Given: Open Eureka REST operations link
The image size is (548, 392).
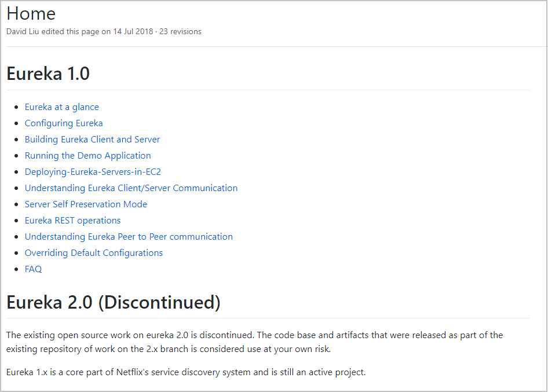Looking at the screenshot, I should pyautogui.click(x=72, y=221).
